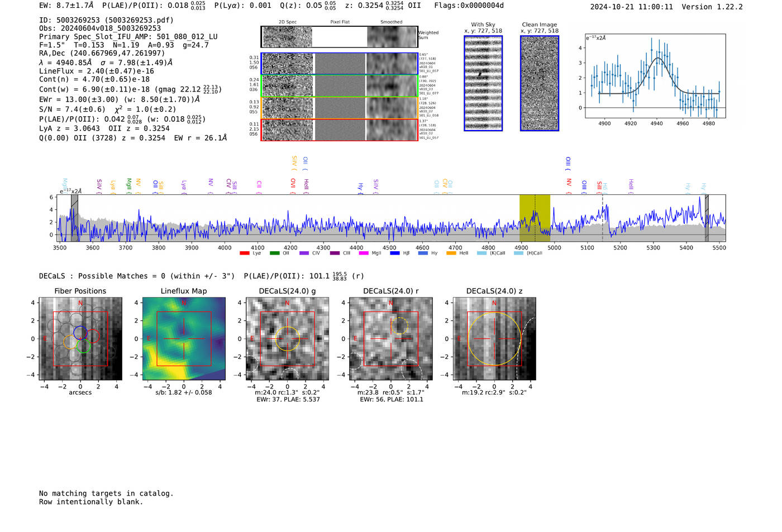
Task: Click the blue fiber circle in Fiber Positions
Action: click(x=80, y=333)
